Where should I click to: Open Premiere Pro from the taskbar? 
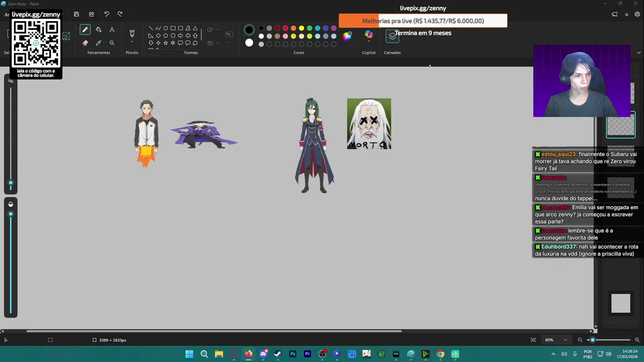pyautogui.click(x=307, y=354)
